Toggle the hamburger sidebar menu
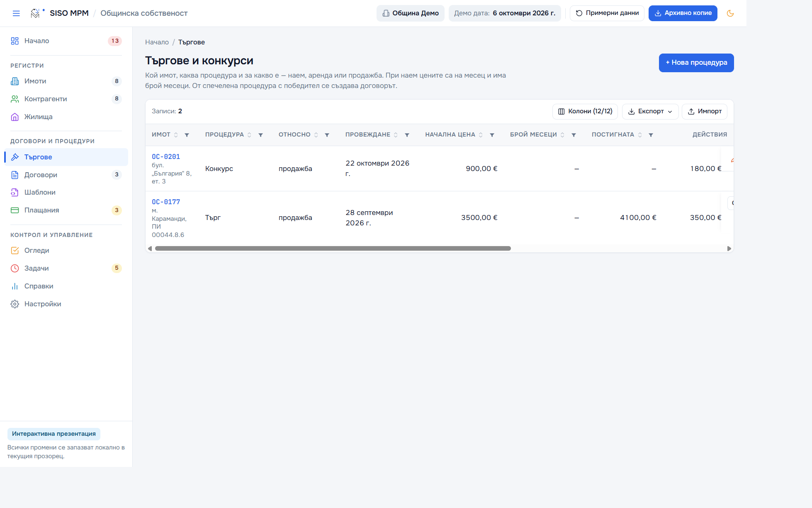The height and width of the screenshot is (508, 812). coord(16,13)
